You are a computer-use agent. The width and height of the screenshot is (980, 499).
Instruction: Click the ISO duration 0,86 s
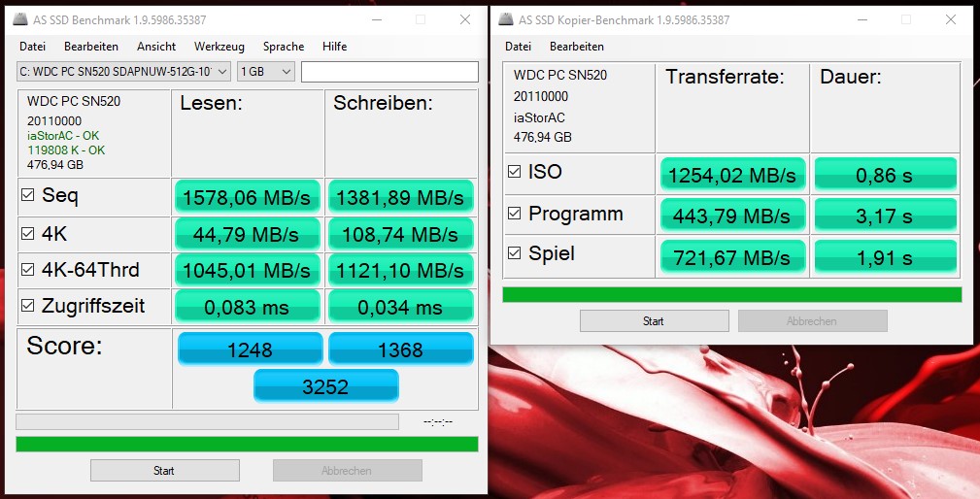click(885, 175)
